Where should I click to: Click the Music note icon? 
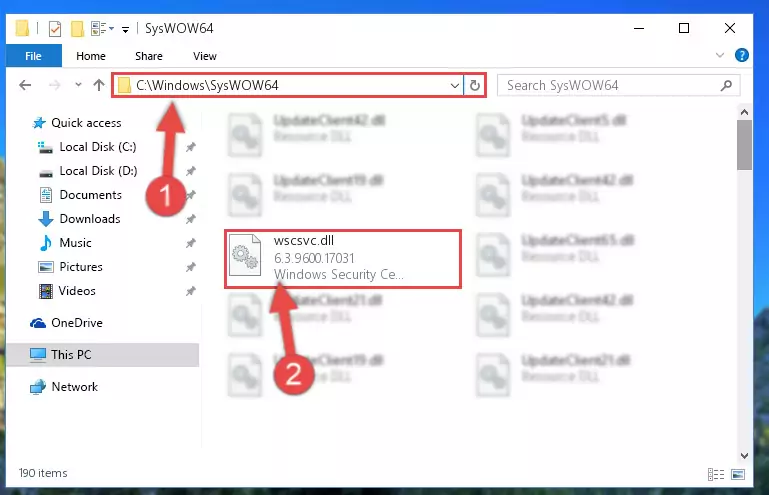46,243
